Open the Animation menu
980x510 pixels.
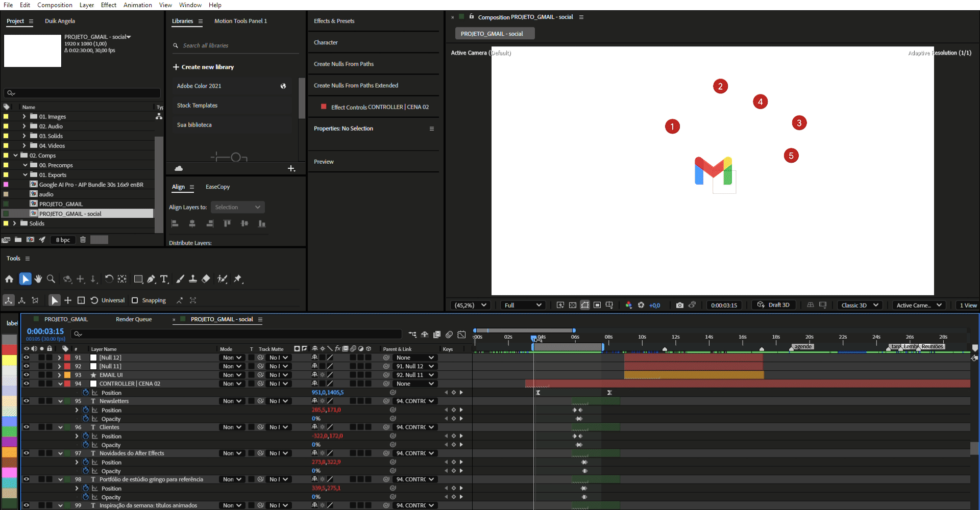coord(138,5)
